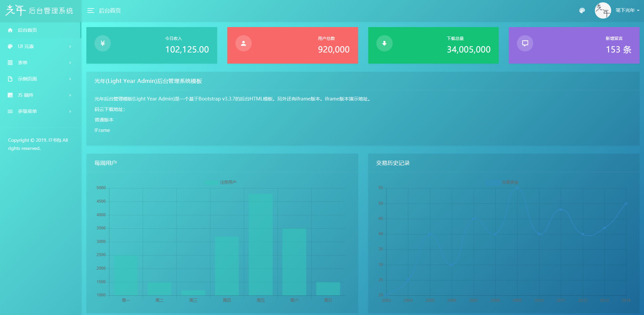Screen dimensions: 644x315
Task: Toggle sidebar with hamburger menu icon
Action: point(90,11)
